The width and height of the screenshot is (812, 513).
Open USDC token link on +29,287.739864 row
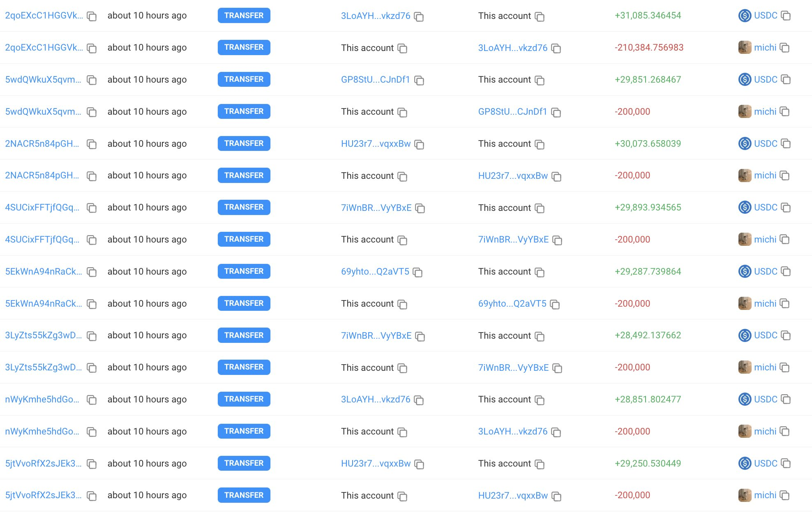pyautogui.click(x=765, y=271)
